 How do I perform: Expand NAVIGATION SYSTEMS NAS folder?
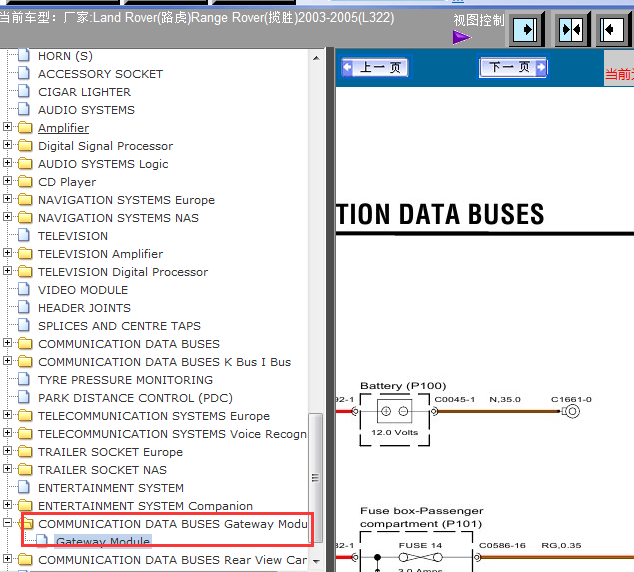pyautogui.click(x=7, y=217)
